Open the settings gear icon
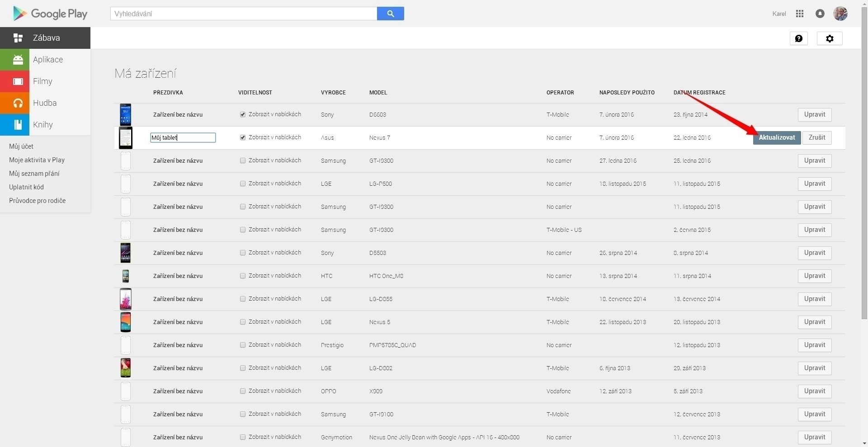This screenshot has height=447, width=868. click(830, 38)
